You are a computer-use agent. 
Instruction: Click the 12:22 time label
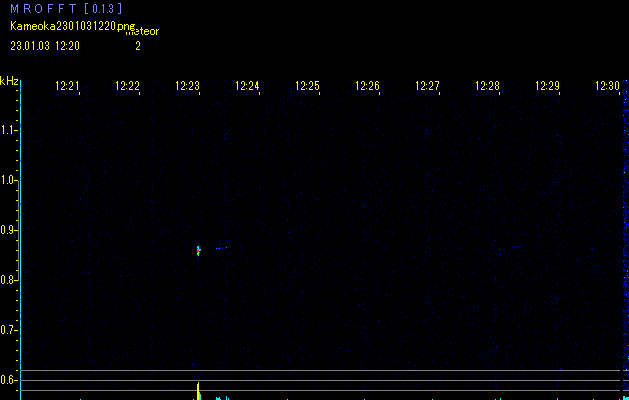127,86
